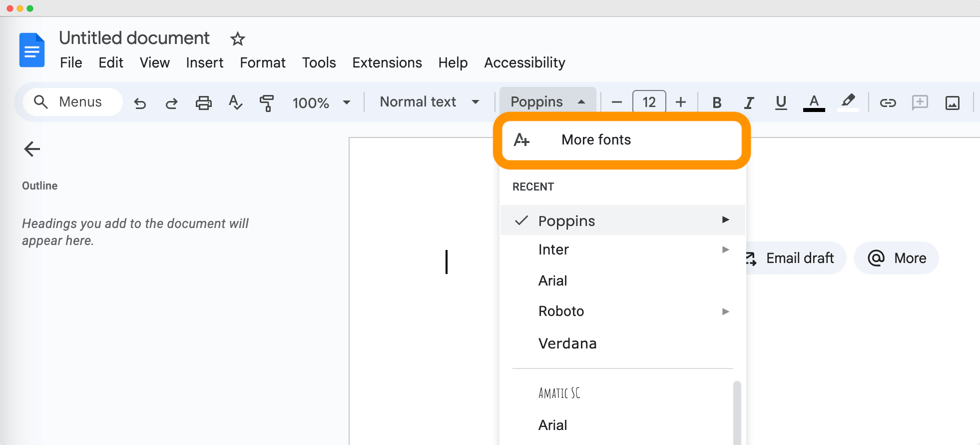The height and width of the screenshot is (445, 980).
Task: Click the More chip with @ icon
Action: point(897,258)
